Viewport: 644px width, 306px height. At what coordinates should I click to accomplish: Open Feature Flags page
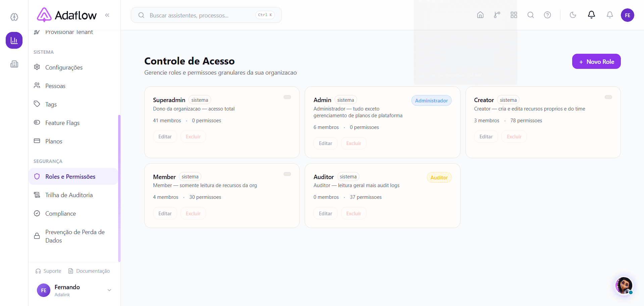coord(73,123)
